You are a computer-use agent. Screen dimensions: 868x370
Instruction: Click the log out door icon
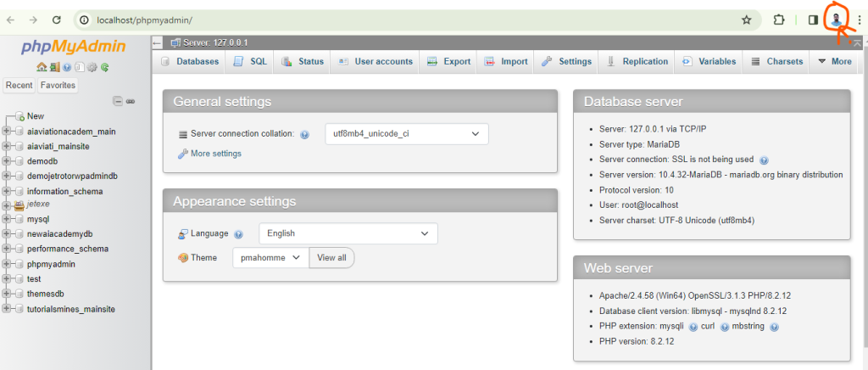(x=54, y=67)
